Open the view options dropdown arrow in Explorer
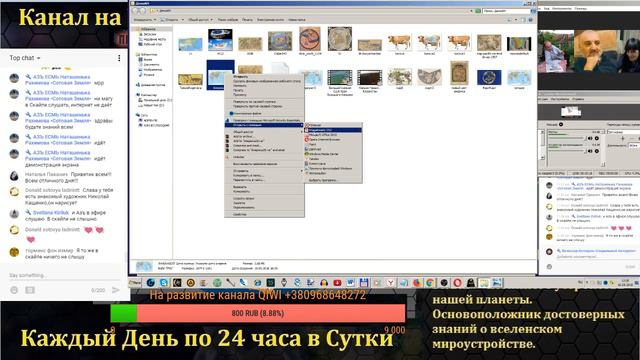 pyautogui.click(x=516, y=20)
